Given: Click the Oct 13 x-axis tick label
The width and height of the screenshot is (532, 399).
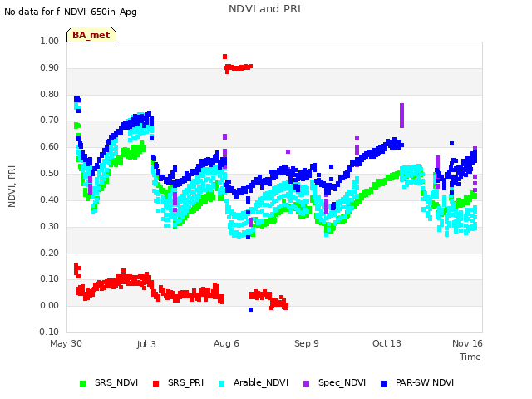Looking at the screenshot, I should click(387, 343).
